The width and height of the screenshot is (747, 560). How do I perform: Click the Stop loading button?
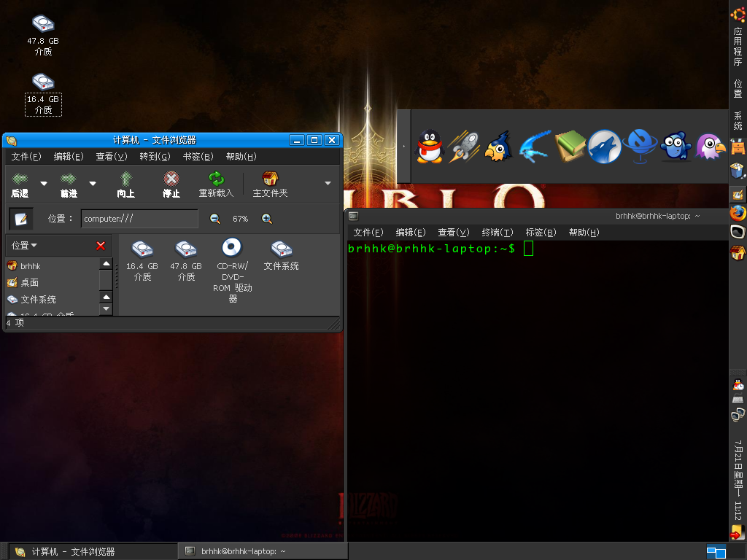pos(171,184)
